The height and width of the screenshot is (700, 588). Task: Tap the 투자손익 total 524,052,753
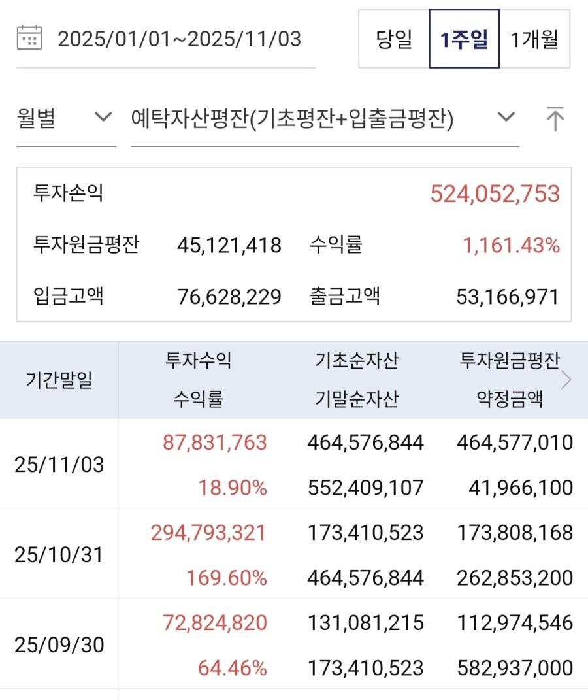(495, 194)
